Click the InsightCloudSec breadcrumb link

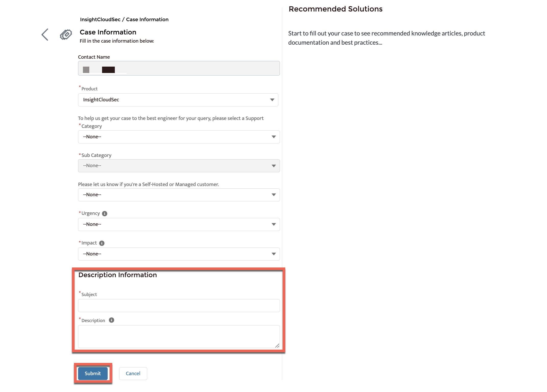(100, 20)
